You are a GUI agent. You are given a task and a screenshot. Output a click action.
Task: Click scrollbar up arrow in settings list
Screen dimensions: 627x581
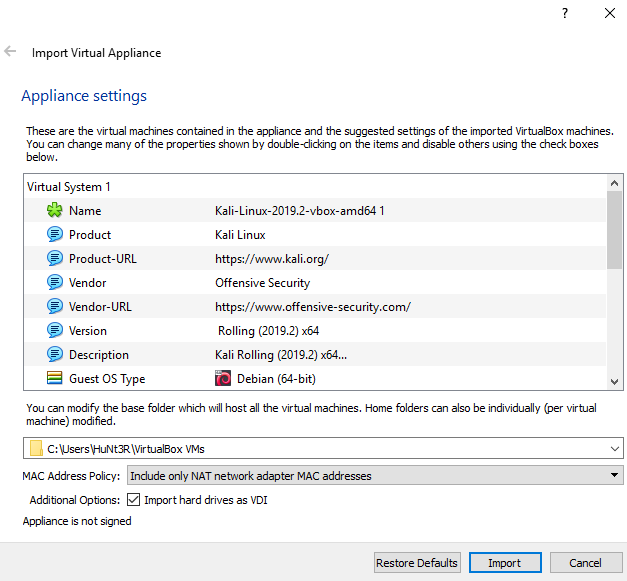615,183
